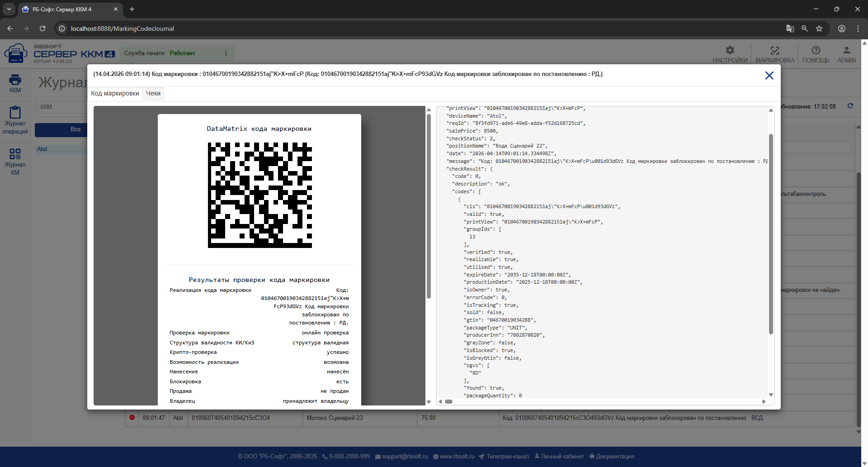The image size is (868, 467).
Task: Open Журнал КМ in sidebar
Action: pos(15,162)
